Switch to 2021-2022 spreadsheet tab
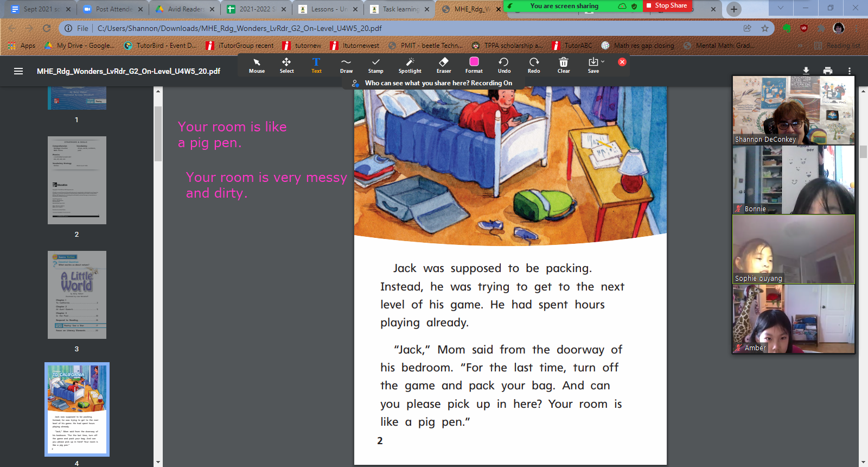This screenshot has width=868, height=467. pyautogui.click(x=256, y=9)
